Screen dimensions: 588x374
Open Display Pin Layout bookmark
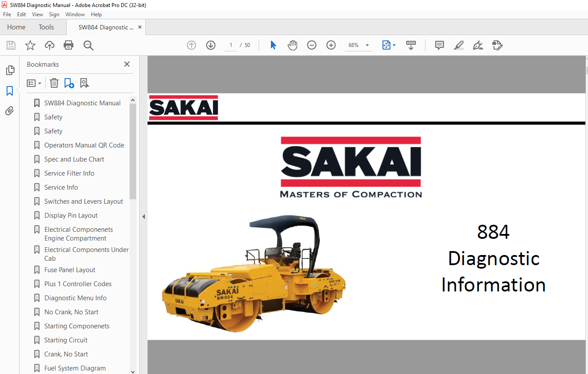coord(71,216)
